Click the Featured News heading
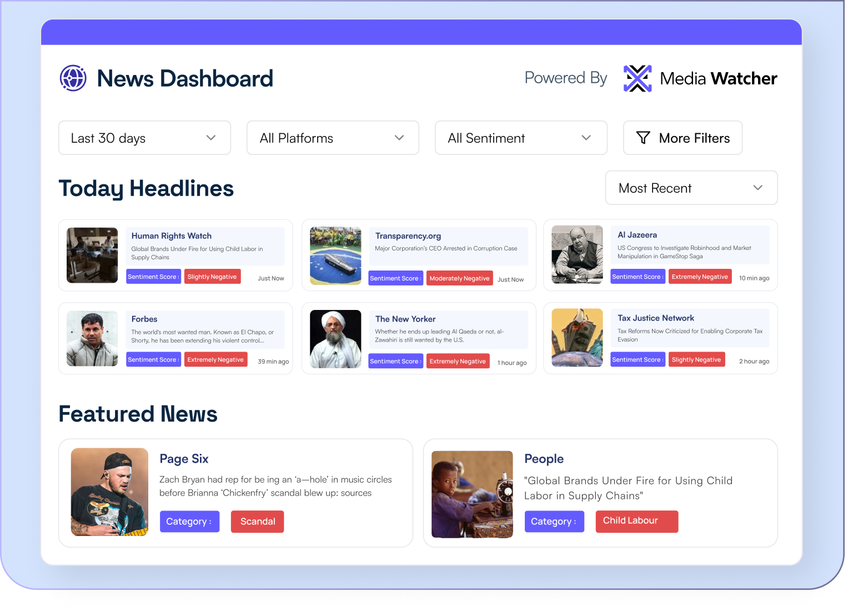The image size is (853, 616). 138,414
